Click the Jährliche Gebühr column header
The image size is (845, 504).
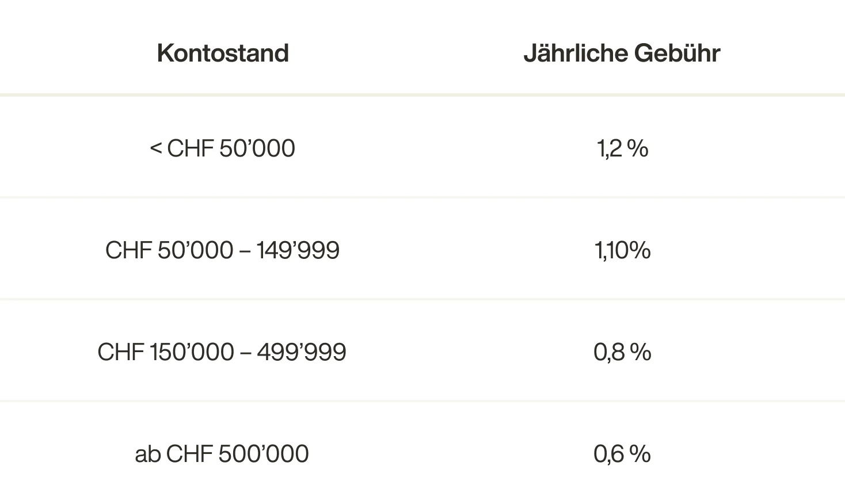622,53
